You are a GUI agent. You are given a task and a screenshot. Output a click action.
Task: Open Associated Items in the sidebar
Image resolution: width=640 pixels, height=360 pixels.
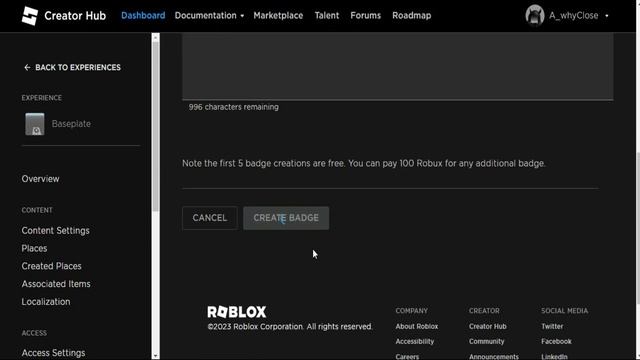(56, 284)
